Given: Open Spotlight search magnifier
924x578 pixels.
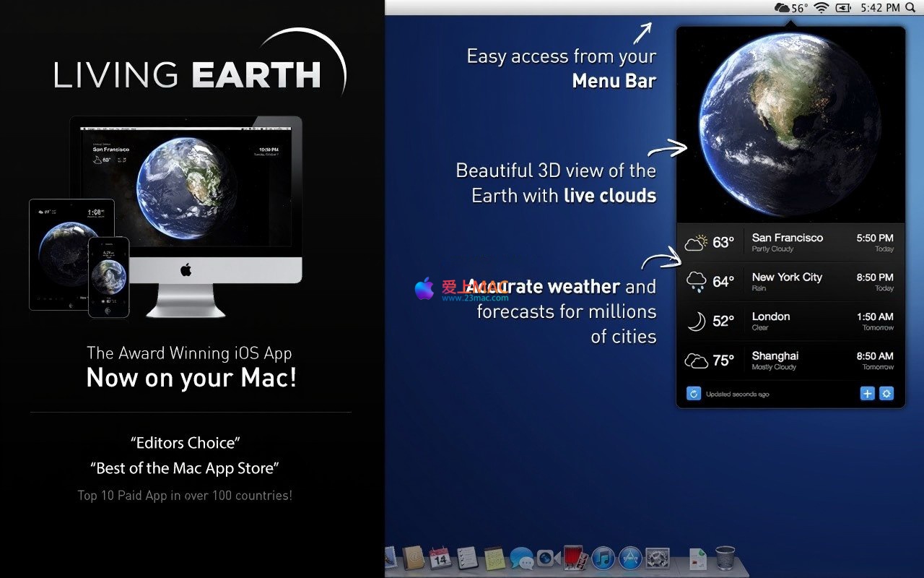Looking at the screenshot, I should 911,8.
